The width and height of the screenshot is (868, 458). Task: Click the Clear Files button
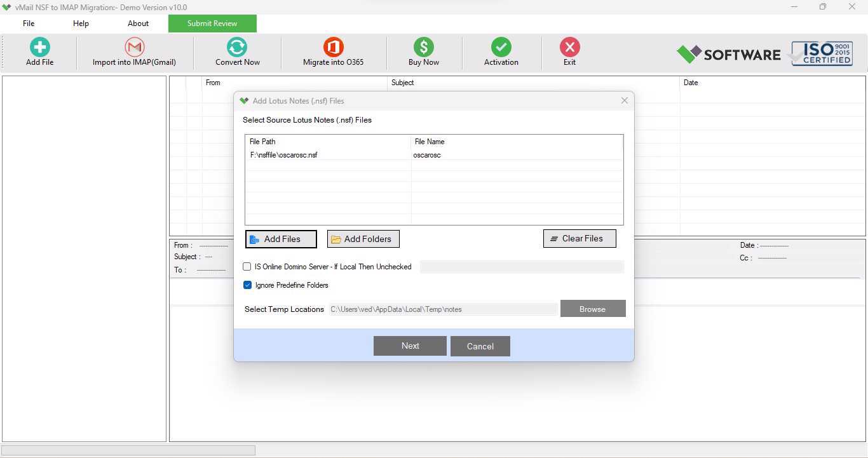[580, 238]
